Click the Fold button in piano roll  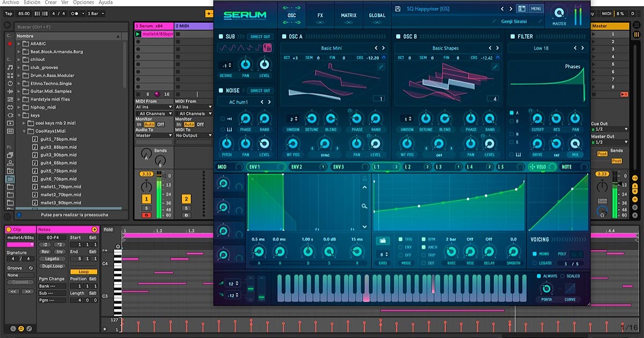tap(108, 230)
